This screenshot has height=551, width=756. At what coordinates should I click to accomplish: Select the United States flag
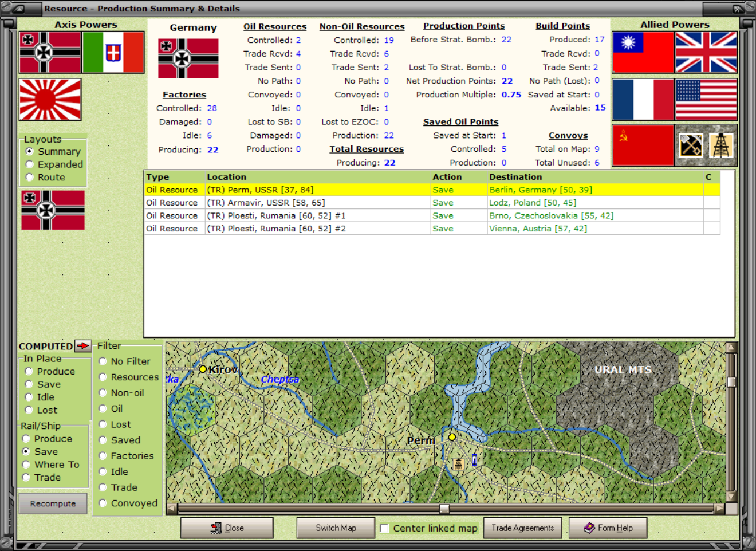[x=706, y=100]
